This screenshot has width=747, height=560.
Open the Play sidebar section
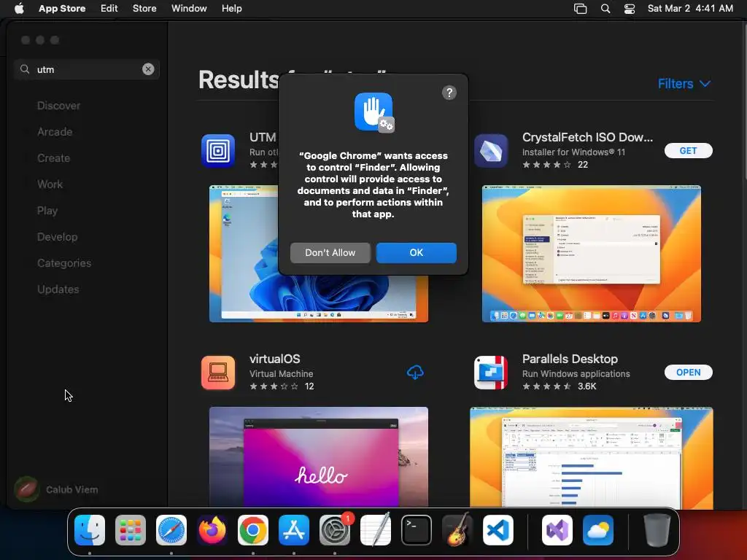(x=47, y=211)
